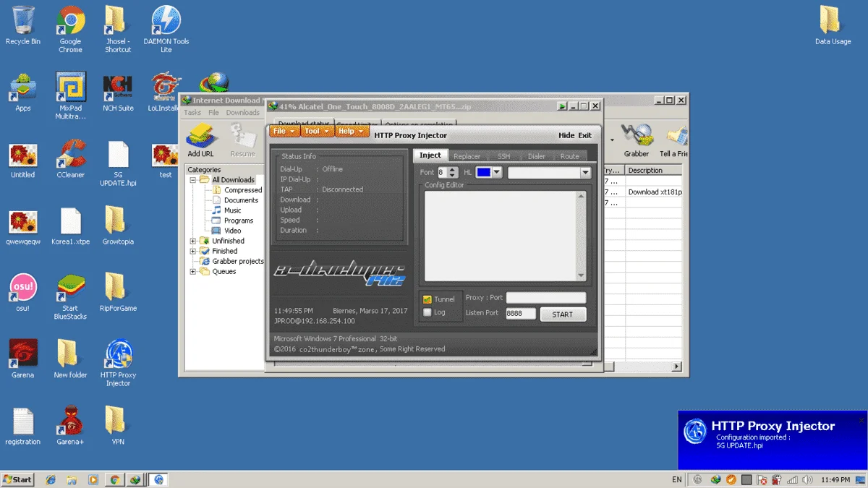Switch to the Dialer tab
Image resolution: width=868 pixels, height=488 pixels.
[537, 156]
